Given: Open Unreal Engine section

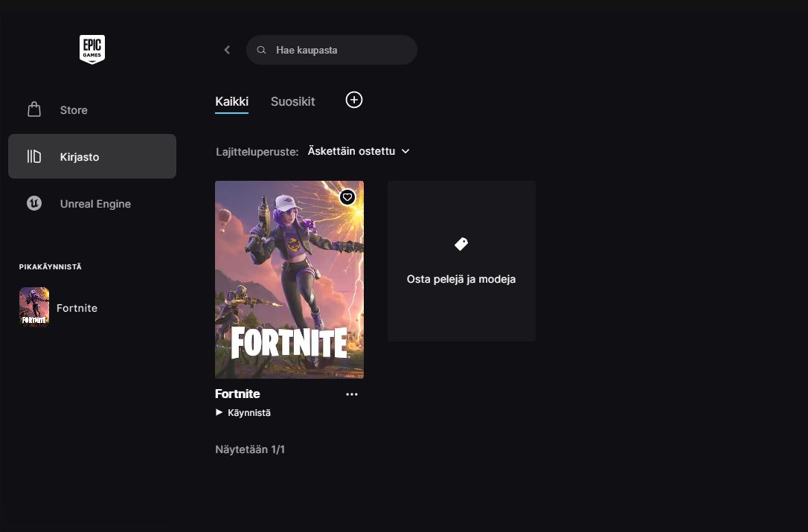Looking at the screenshot, I should pyautogui.click(x=92, y=204).
